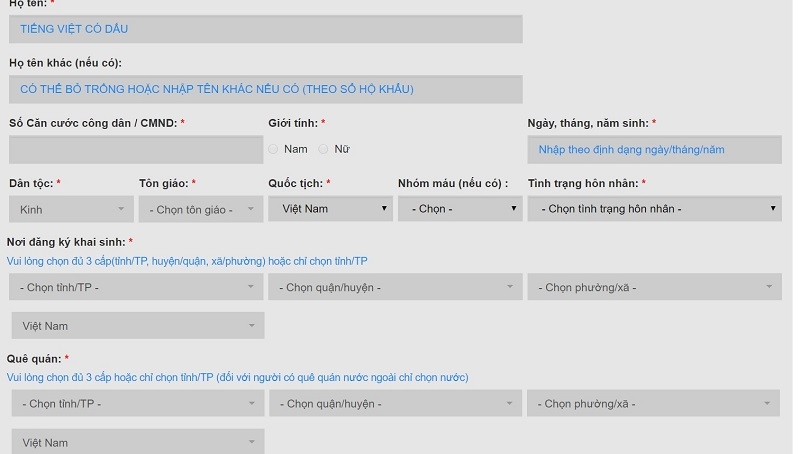Open Chọn quận/huyện dropdown under Quê quán

pos(394,404)
